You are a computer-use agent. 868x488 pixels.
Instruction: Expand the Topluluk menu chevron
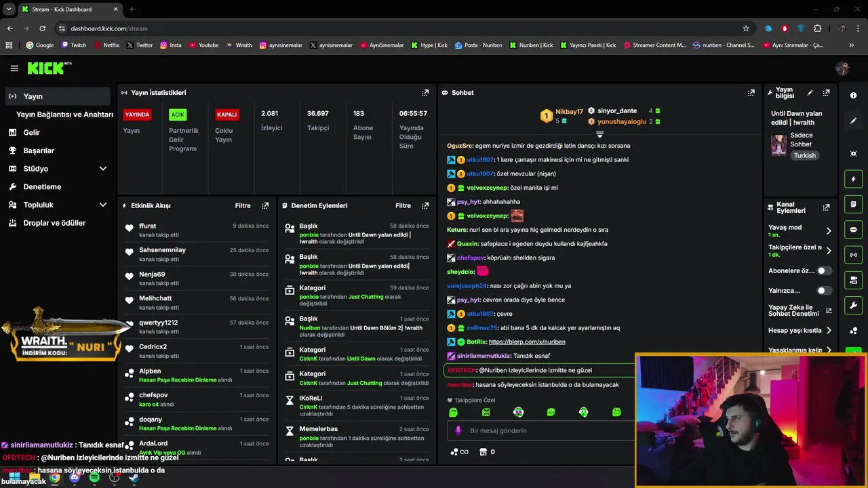tap(103, 205)
